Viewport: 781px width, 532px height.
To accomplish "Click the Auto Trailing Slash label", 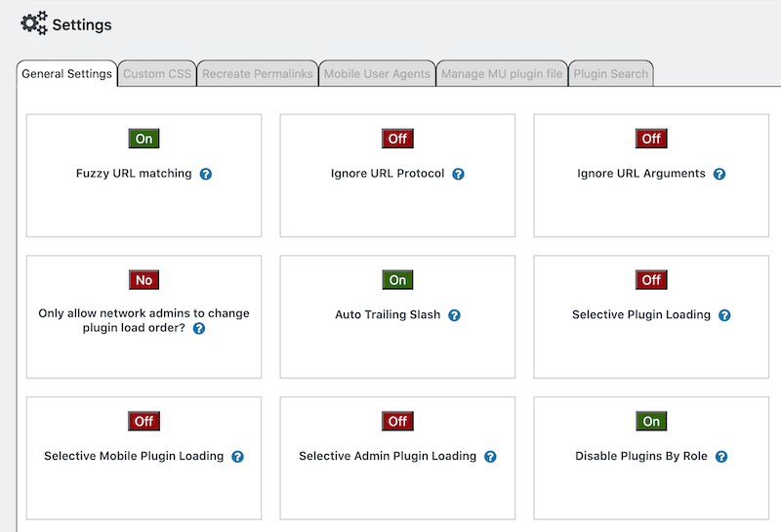I will (388, 315).
